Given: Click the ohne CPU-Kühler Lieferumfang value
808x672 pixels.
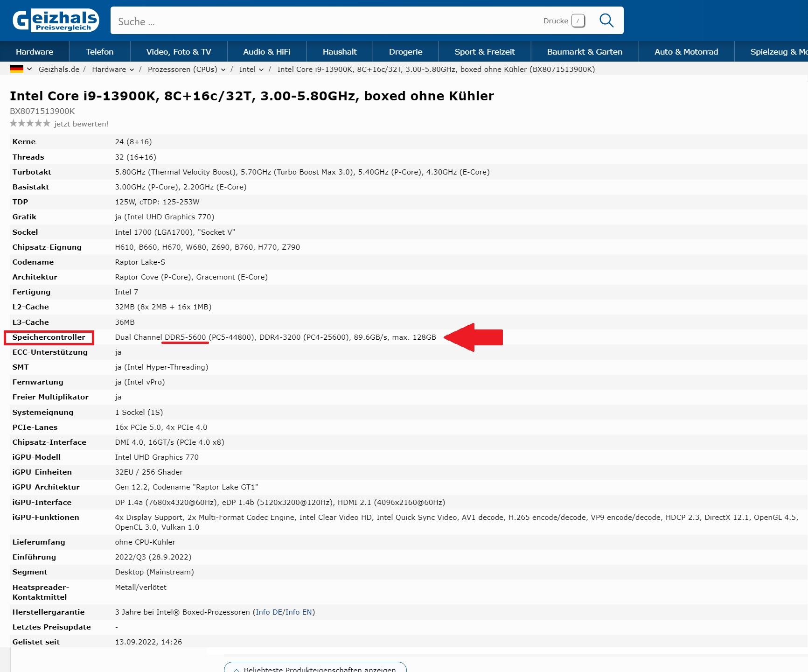Looking at the screenshot, I should click(x=145, y=542).
